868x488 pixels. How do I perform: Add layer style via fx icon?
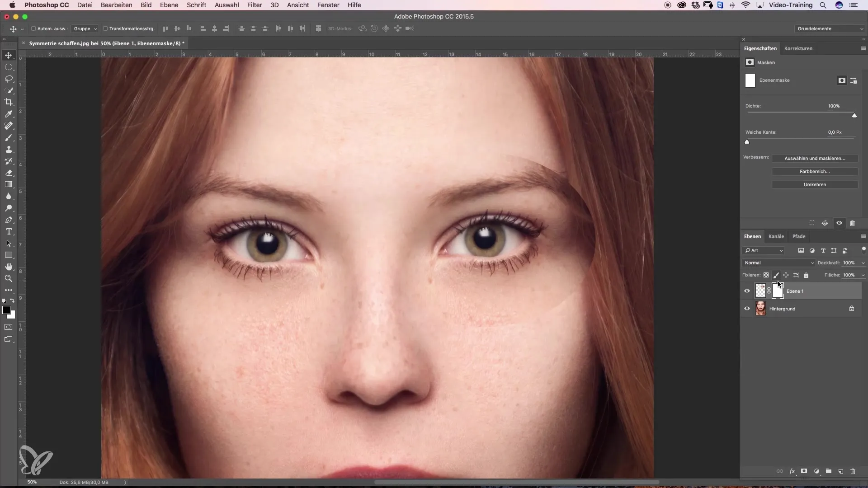792,471
